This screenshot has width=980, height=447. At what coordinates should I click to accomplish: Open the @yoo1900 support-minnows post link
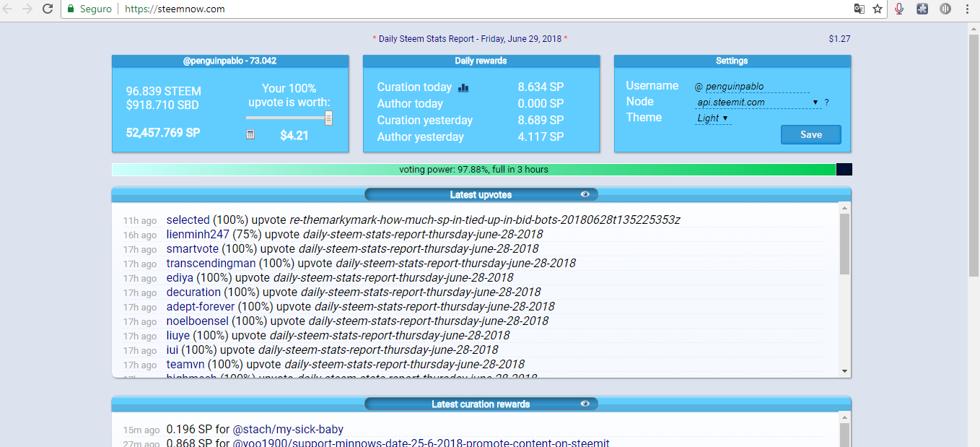[x=421, y=443]
